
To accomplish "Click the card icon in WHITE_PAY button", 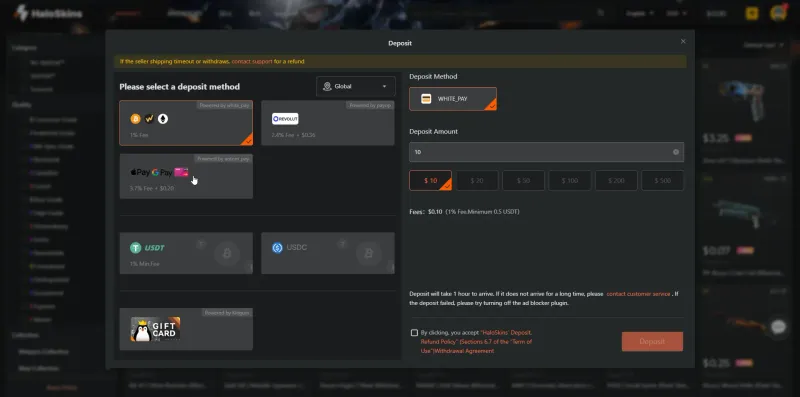I will point(426,99).
